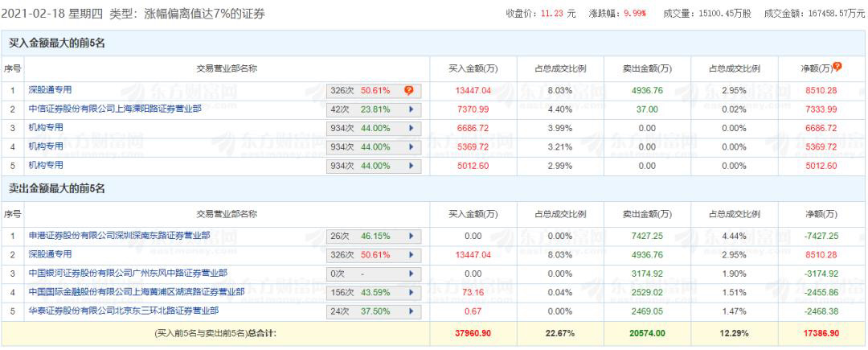Image resolution: width=868 pixels, height=350 pixels.
Task: Click total ratio 22.67%
Action: click(x=560, y=333)
